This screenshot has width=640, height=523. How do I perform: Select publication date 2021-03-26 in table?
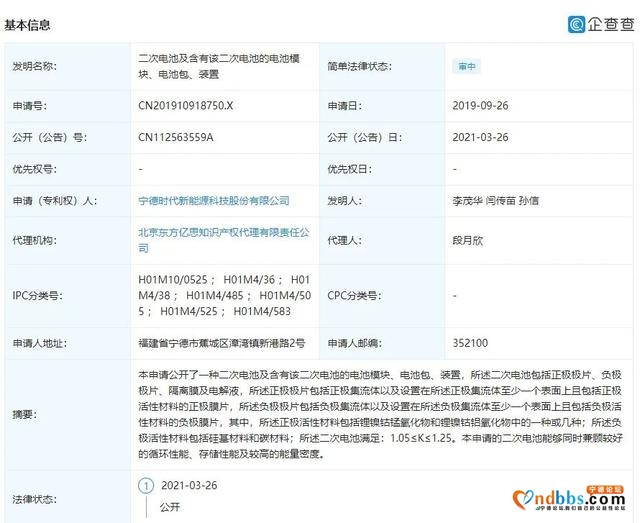480,138
